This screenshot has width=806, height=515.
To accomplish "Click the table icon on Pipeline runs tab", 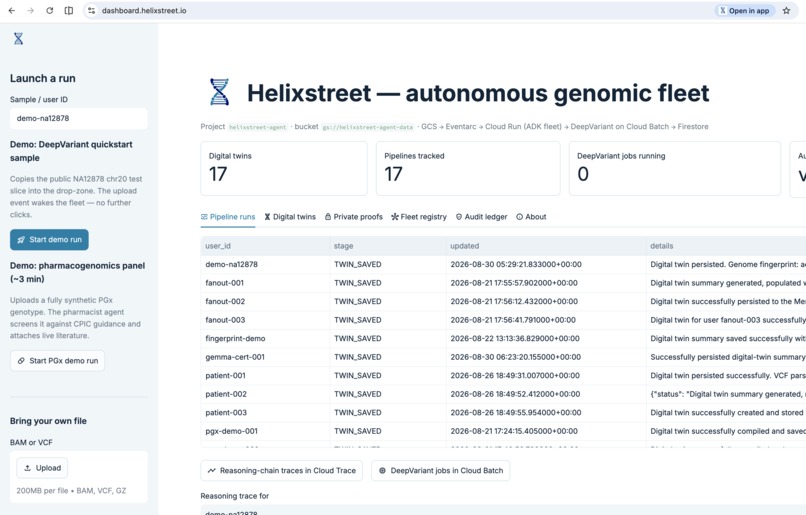I will click(204, 217).
